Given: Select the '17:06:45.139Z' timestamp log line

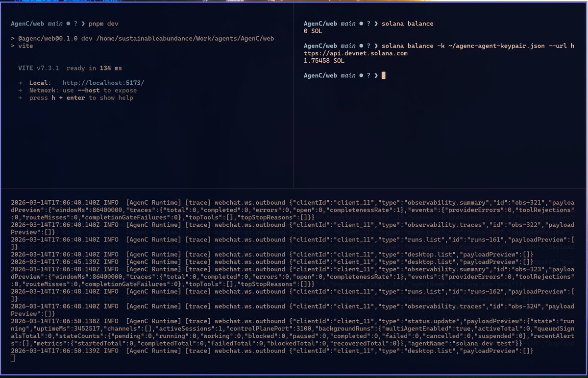Looking at the screenshot, I should (x=271, y=261).
